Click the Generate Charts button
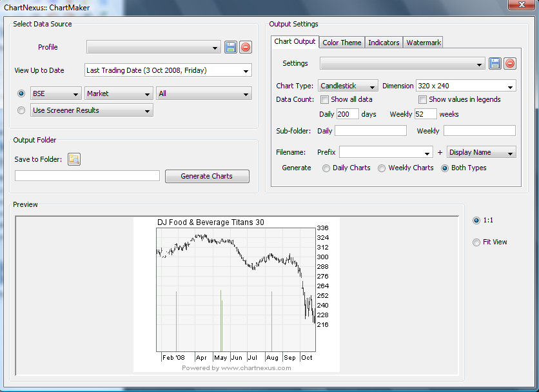Viewport: 539px width, 392px height. 207,176
